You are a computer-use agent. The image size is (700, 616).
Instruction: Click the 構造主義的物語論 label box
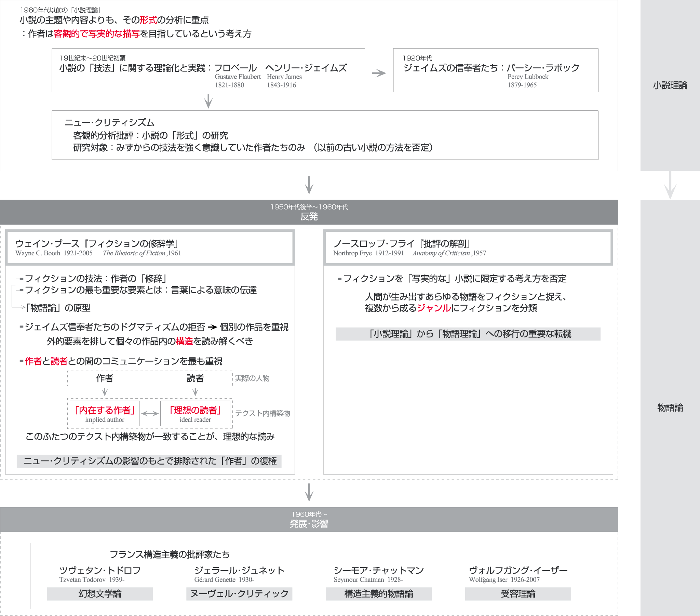378,594
